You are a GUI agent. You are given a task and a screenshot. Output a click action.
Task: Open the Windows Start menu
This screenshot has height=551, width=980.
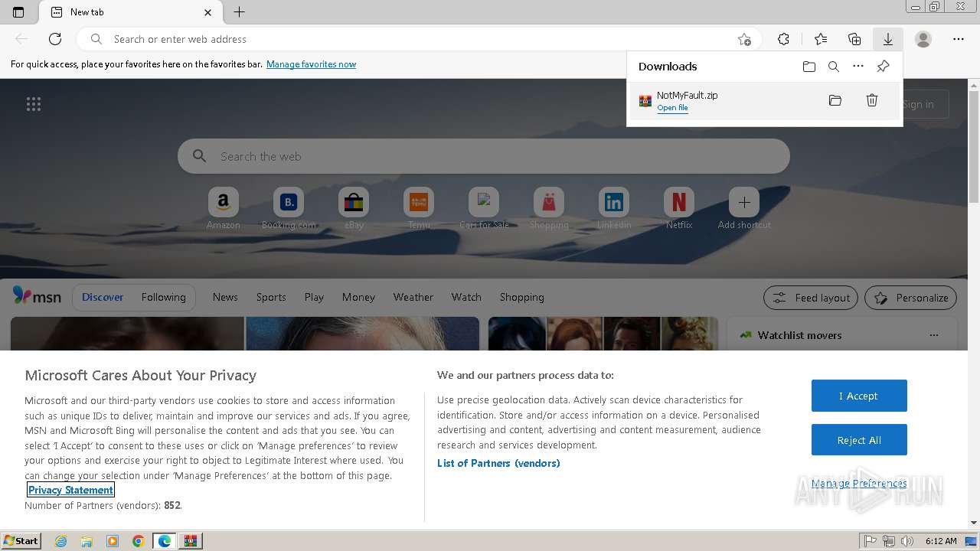[x=21, y=540]
